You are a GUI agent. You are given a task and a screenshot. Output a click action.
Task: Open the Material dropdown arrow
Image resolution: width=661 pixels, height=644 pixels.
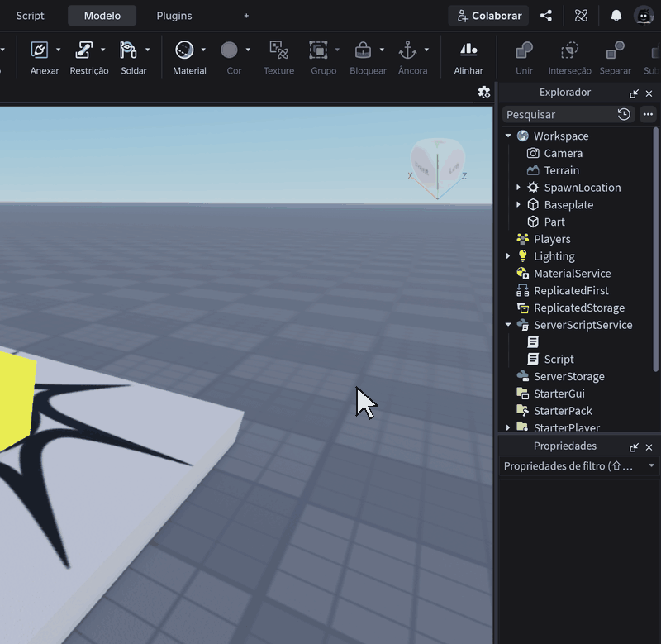[203, 50]
